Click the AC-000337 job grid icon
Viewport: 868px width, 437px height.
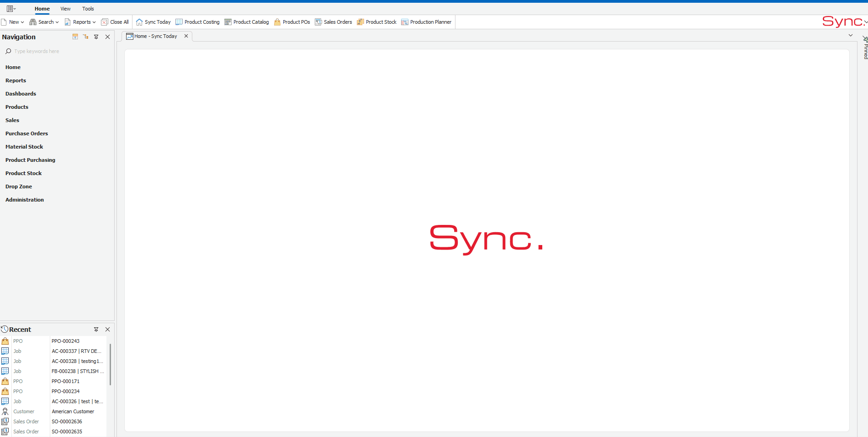(x=5, y=351)
